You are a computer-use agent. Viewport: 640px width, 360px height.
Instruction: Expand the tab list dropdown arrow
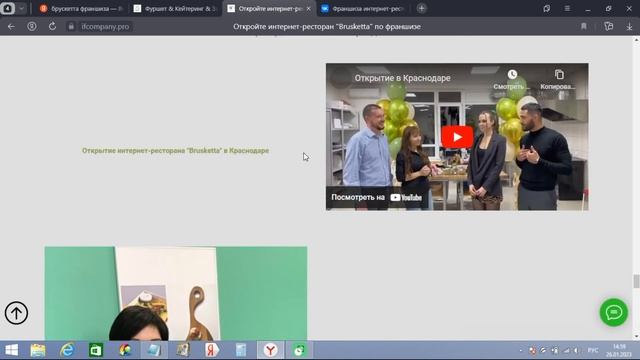tap(22, 8)
